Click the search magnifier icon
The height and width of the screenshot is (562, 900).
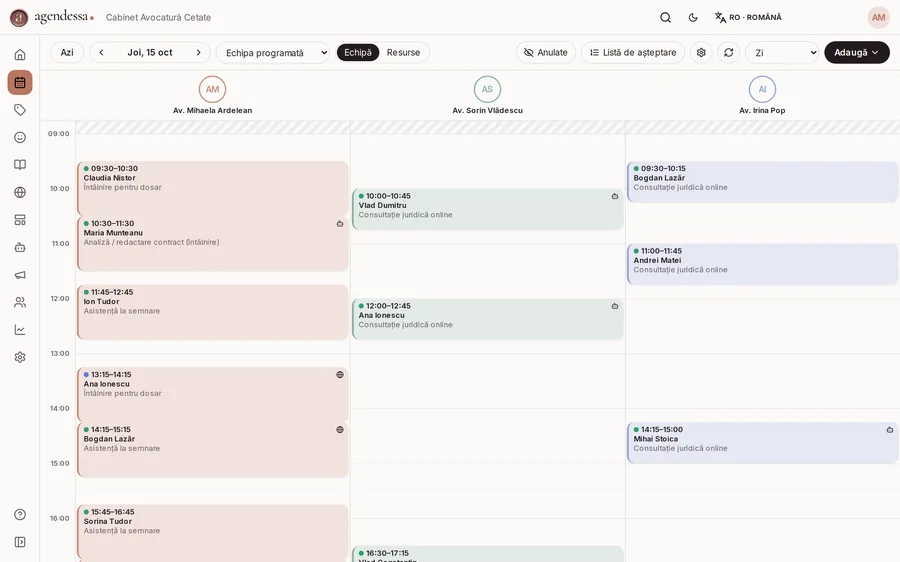pos(665,17)
